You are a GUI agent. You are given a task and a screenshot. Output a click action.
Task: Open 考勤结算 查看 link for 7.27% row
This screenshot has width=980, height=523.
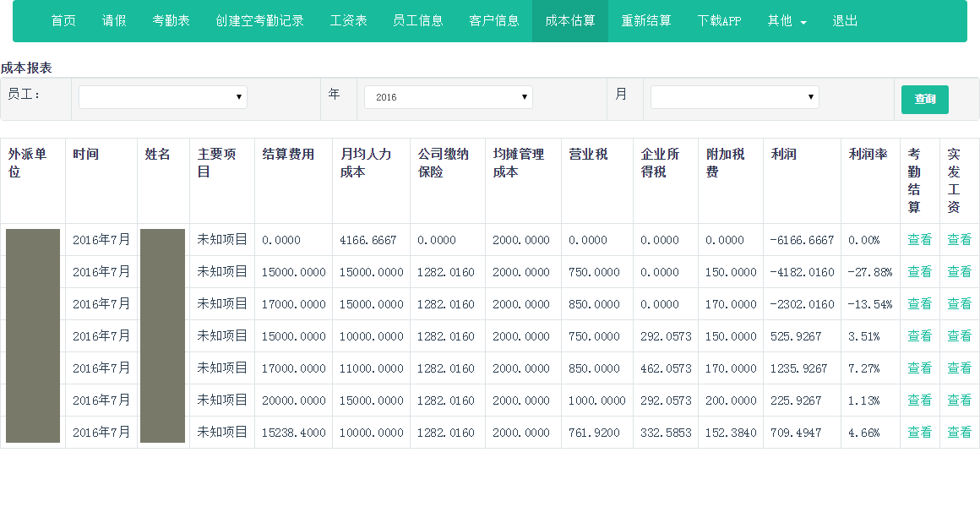pyautogui.click(x=919, y=368)
